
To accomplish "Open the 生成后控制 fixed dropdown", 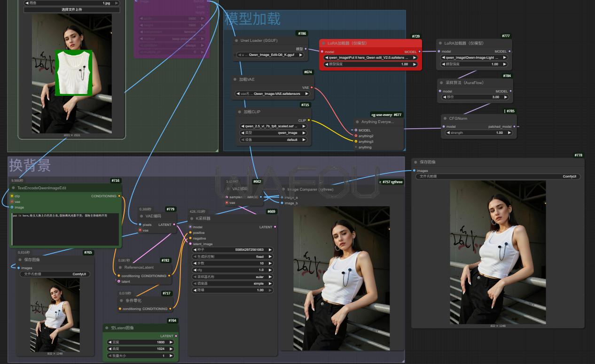I will [232, 257].
